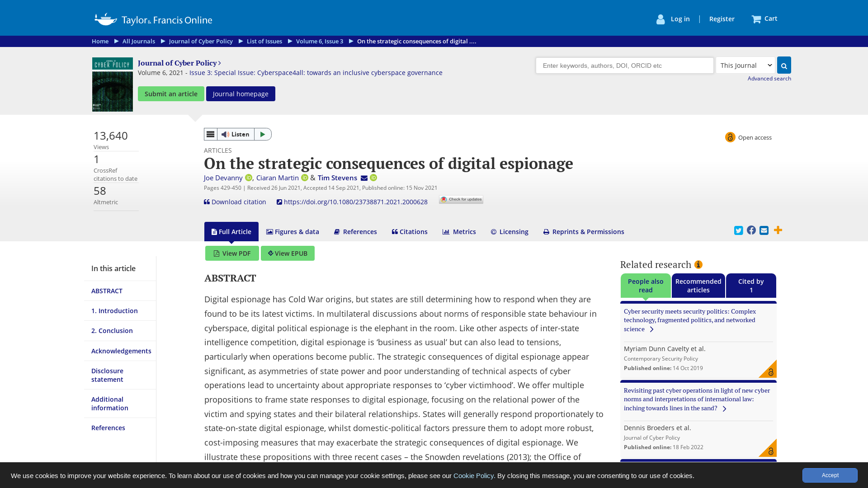This screenshot has height=488, width=868.
Task: Click the keyword search input field
Action: pyautogui.click(x=625, y=66)
